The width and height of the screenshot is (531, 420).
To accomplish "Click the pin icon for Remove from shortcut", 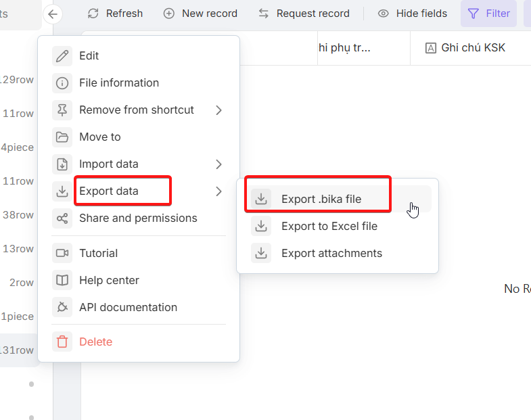I will coord(62,110).
